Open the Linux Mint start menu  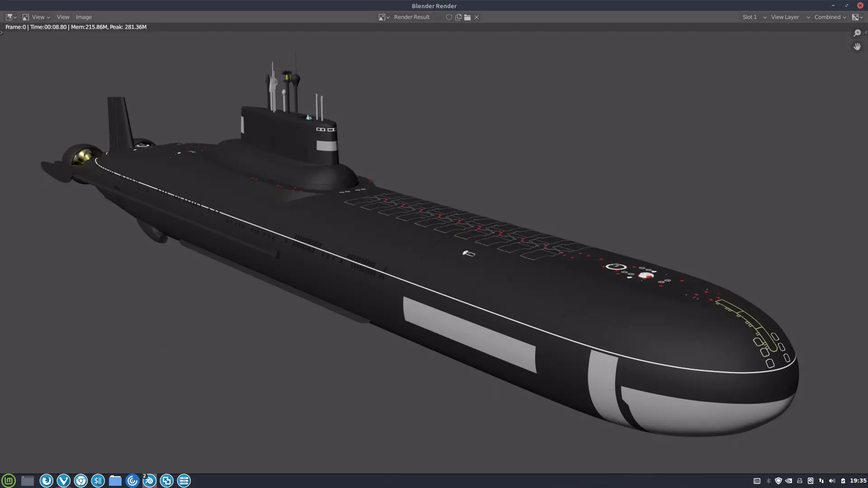coord(9,480)
